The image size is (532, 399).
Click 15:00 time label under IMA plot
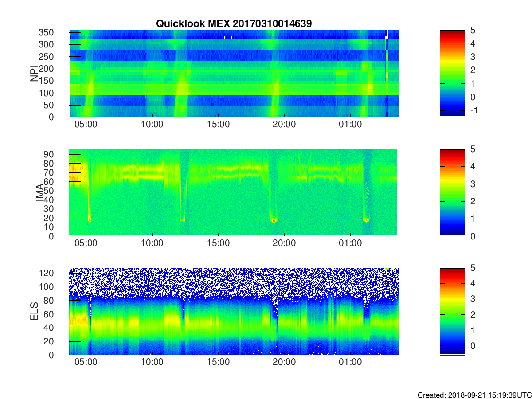click(218, 243)
